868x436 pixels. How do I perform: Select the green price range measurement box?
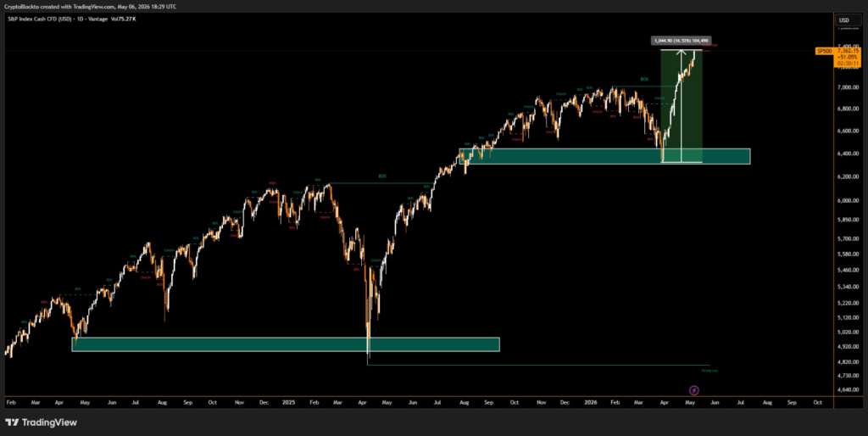pyautogui.click(x=682, y=106)
